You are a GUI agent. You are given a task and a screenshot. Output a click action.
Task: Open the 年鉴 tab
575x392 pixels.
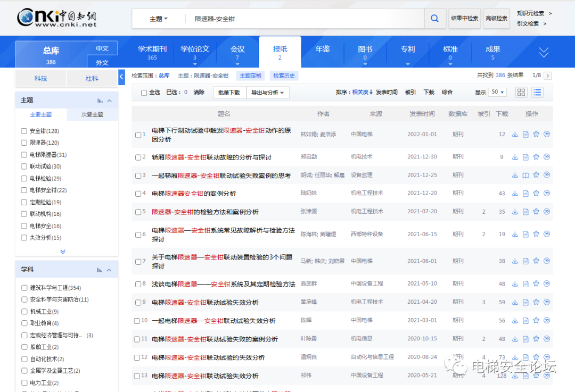[323, 49]
